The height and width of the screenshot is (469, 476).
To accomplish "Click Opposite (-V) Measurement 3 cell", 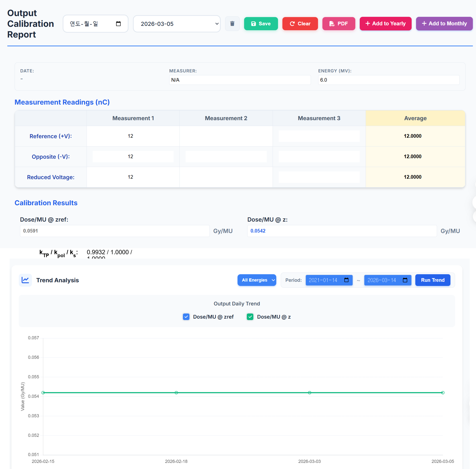I will 319,156.
